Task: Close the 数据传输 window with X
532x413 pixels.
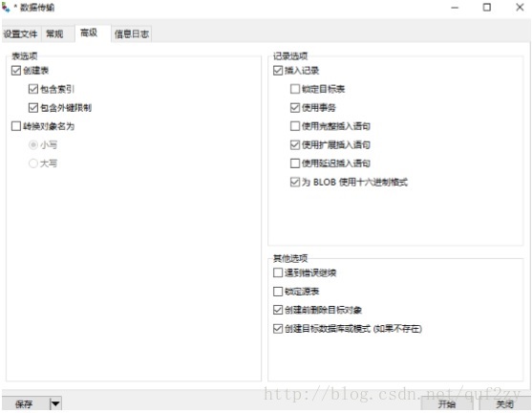Action: 520,7
